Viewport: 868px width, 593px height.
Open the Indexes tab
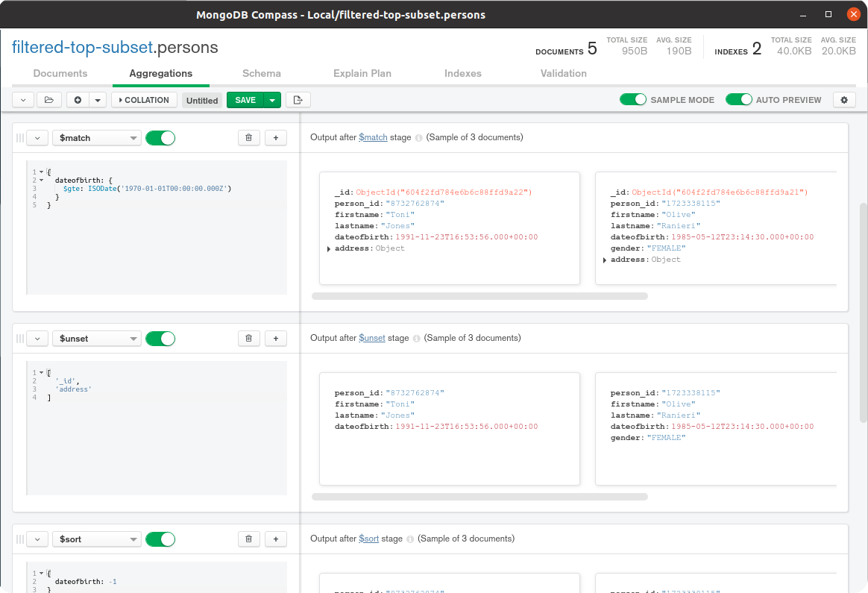click(x=463, y=73)
